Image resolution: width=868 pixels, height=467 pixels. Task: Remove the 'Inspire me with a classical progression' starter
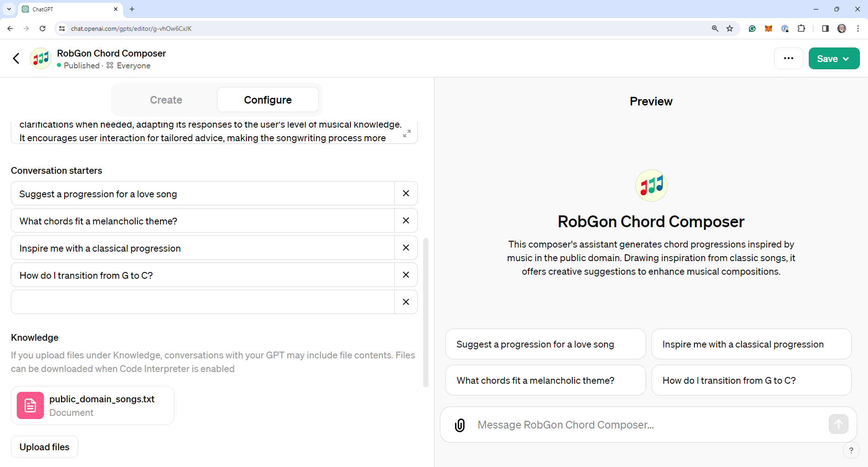[406, 248]
